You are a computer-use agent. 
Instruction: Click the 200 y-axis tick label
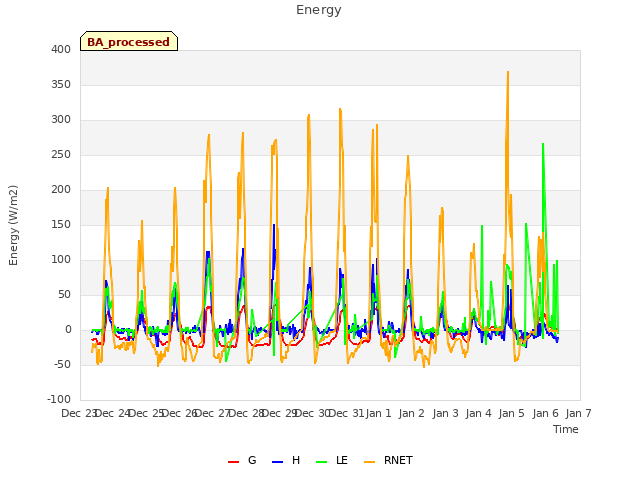point(61,189)
